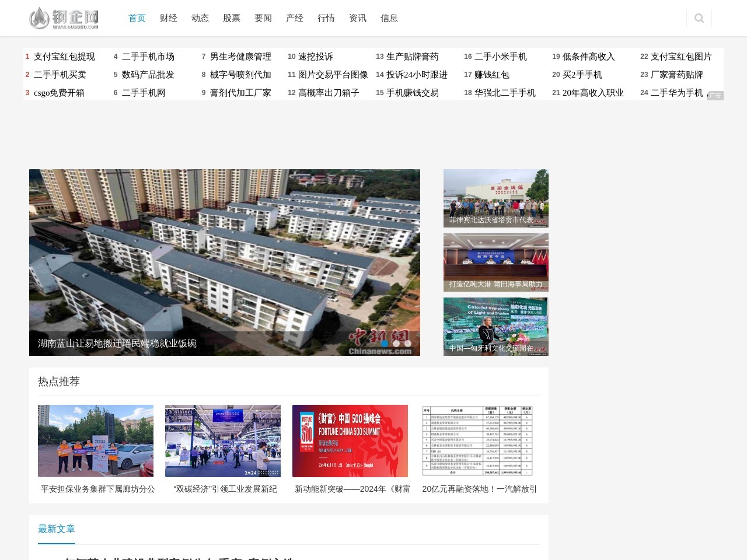Open the 中国—匈牙利文化交流周 thumbnail
747x560 pixels.
pyautogui.click(x=495, y=327)
